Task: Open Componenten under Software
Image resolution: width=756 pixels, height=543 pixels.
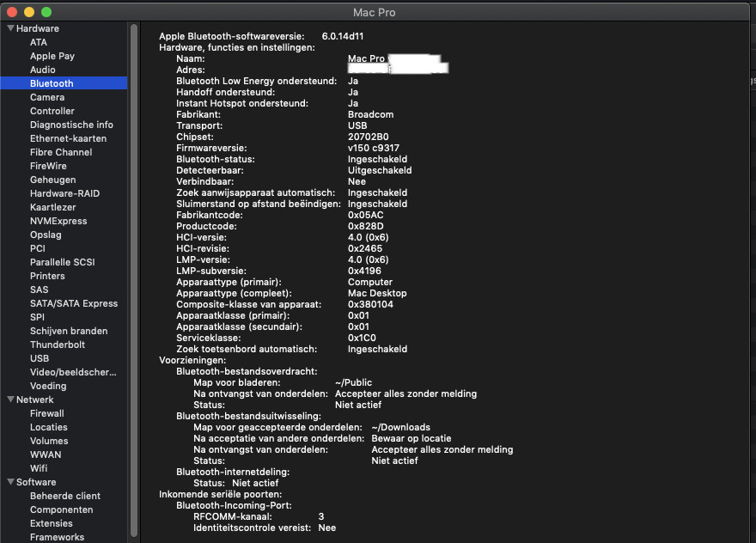Action: point(61,509)
